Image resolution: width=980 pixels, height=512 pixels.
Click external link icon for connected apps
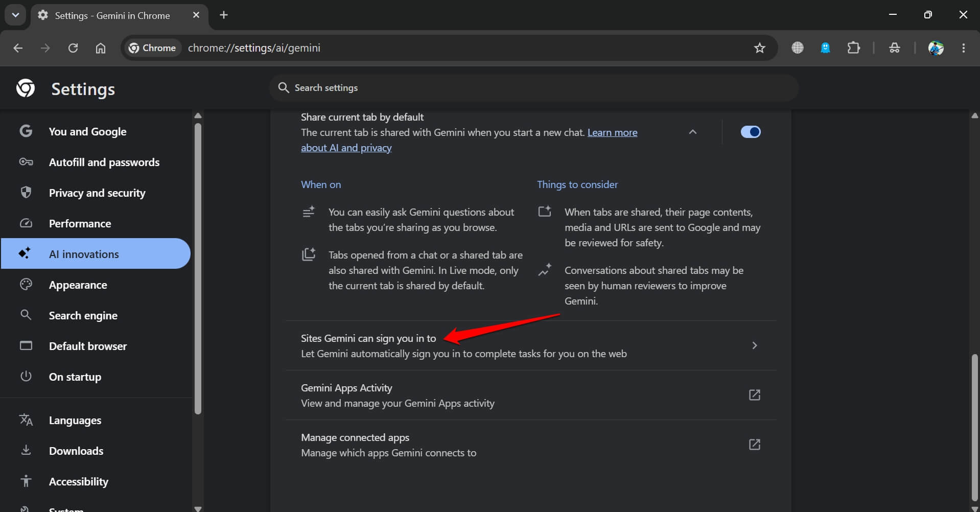(755, 445)
